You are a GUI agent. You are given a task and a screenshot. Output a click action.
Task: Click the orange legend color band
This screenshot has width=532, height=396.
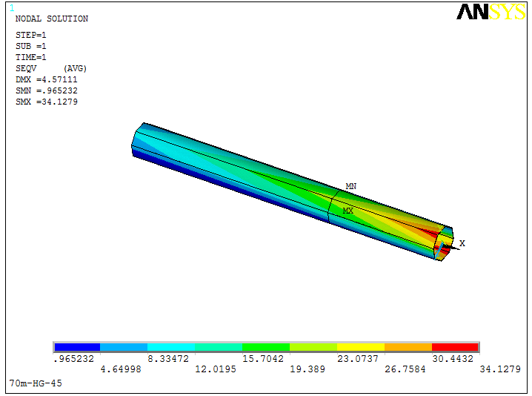point(408,347)
